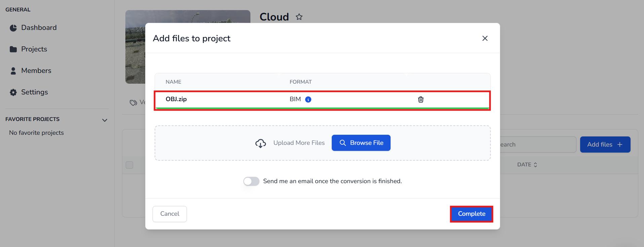Check the select-all files checkbox
Viewport: 644px width, 247px height.
(x=129, y=165)
